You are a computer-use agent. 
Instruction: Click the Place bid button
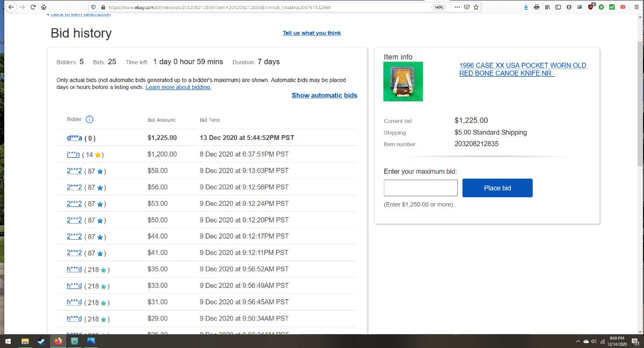point(497,188)
